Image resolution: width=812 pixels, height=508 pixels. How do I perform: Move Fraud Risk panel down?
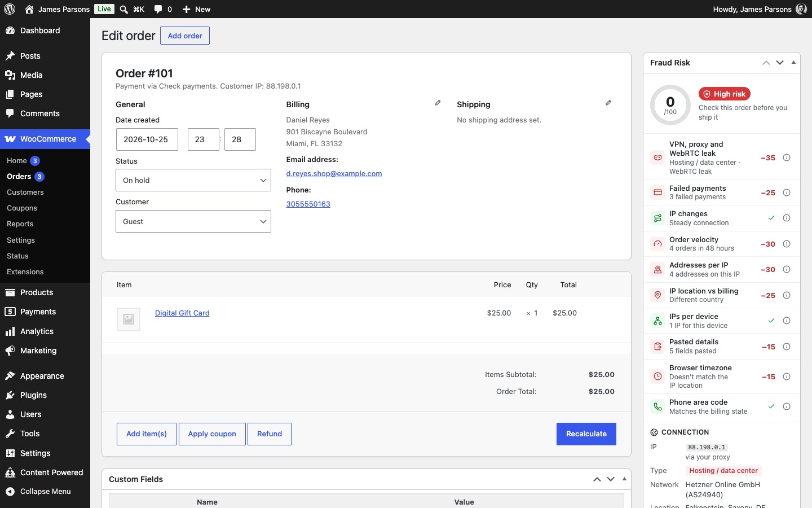780,63
